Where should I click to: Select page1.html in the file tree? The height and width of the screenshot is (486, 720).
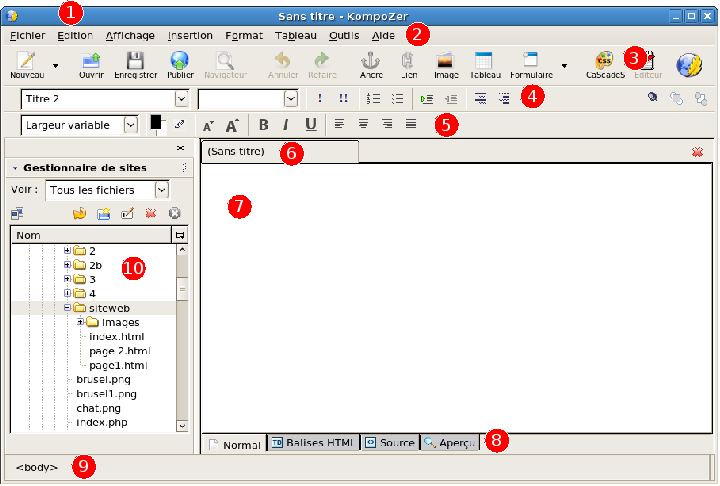[118, 366]
